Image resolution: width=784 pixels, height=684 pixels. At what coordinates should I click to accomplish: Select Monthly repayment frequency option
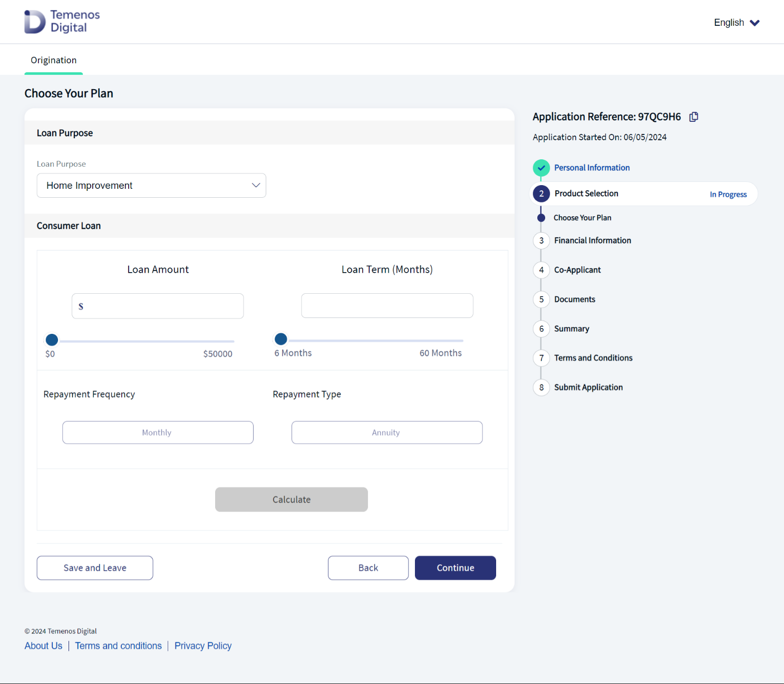[158, 432]
